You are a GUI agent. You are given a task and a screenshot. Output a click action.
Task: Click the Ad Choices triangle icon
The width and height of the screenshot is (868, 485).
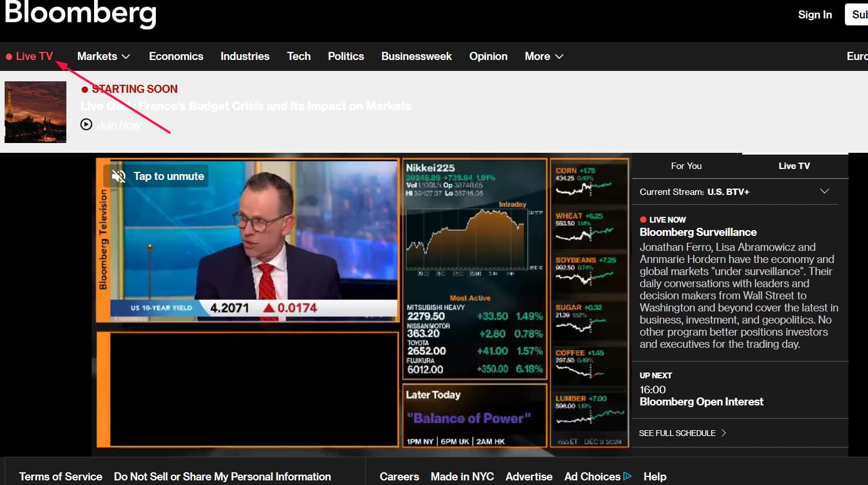tap(627, 476)
